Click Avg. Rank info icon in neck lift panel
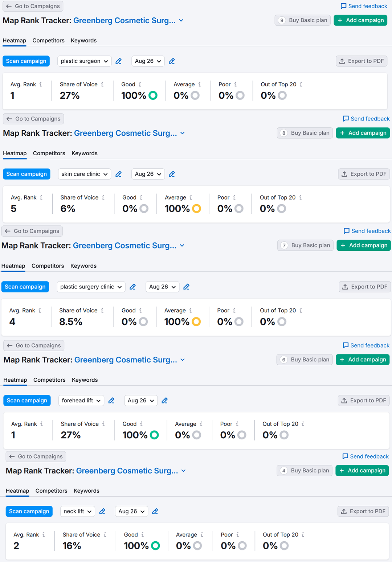This screenshot has height=562, width=392. click(44, 535)
